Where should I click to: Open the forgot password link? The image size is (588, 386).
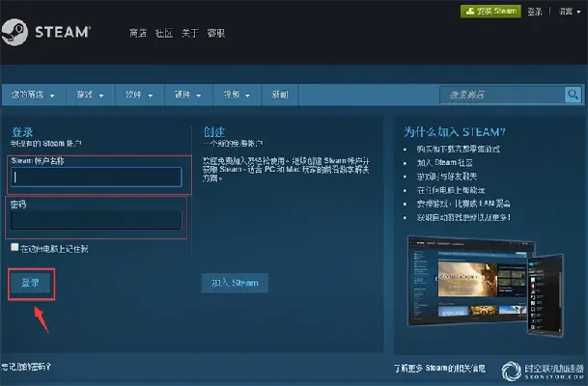pyautogui.click(x=25, y=367)
